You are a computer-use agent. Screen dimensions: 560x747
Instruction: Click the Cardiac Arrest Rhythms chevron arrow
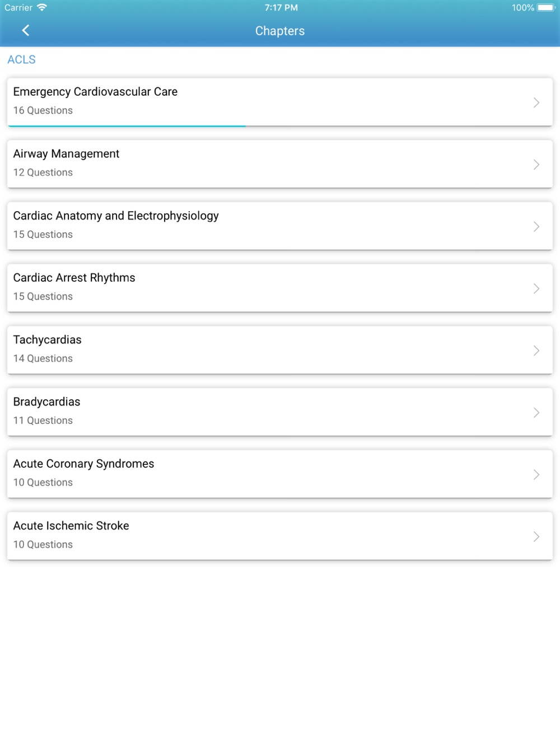point(536,288)
